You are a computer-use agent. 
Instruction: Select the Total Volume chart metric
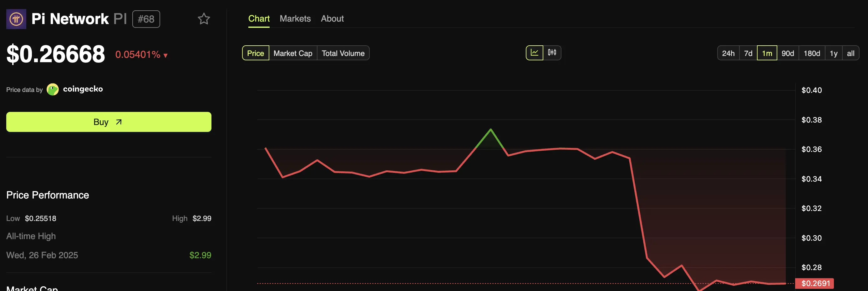pos(343,53)
